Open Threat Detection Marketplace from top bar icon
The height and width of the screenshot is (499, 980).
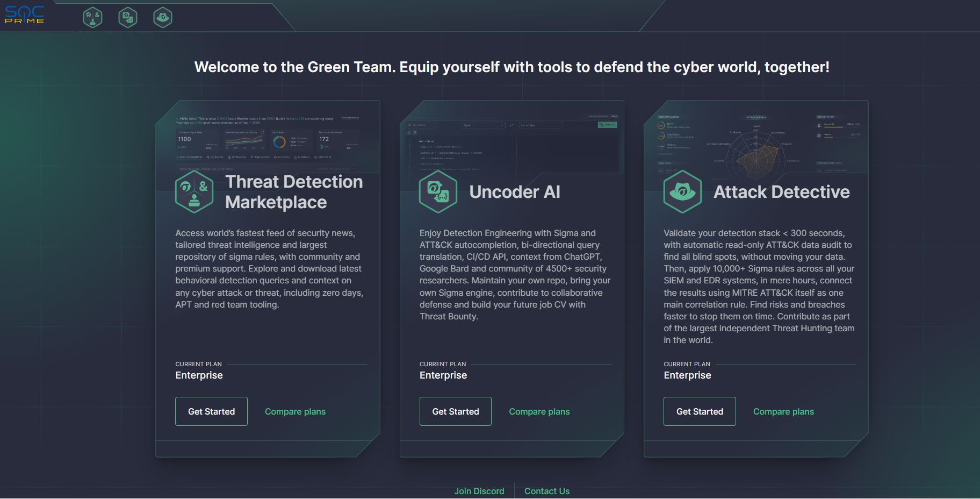click(92, 18)
